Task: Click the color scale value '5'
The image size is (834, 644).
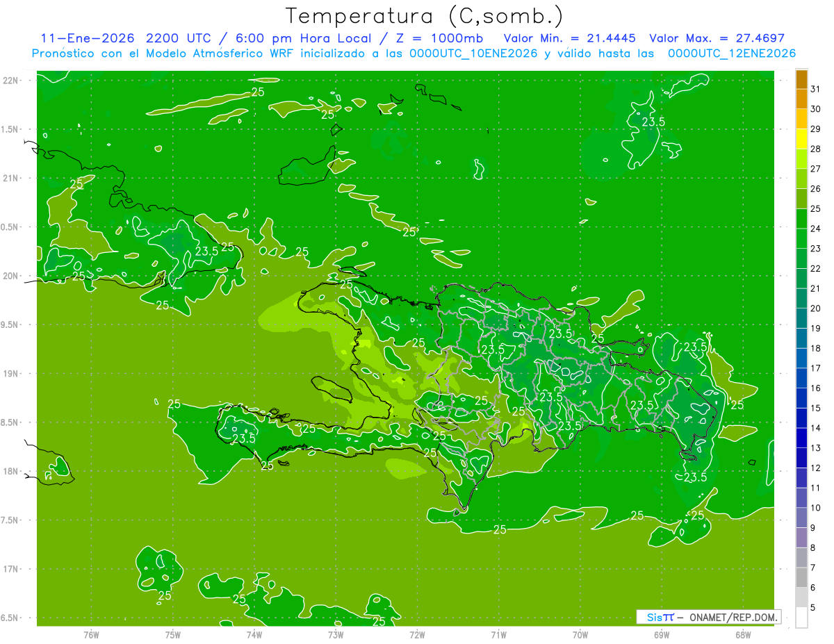Action: click(813, 608)
